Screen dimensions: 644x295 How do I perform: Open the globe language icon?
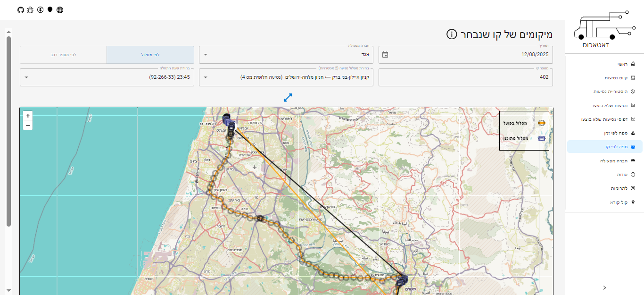click(60, 10)
